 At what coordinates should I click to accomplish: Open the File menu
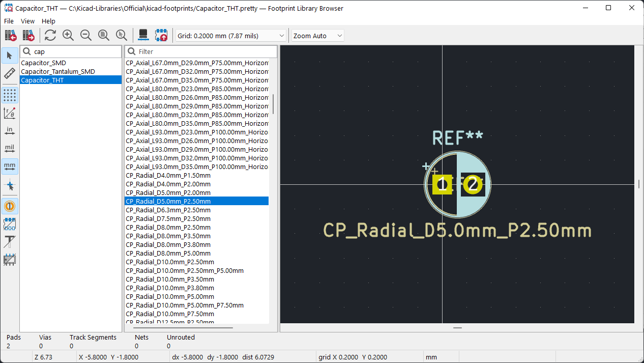(9, 21)
